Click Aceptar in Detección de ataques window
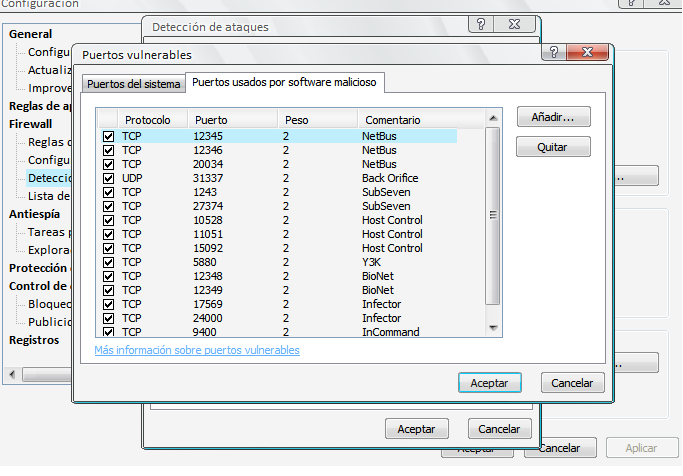 (416, 429)
